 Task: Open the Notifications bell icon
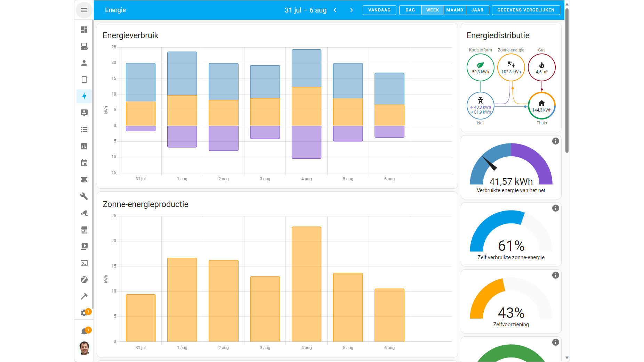click(84, 331)
